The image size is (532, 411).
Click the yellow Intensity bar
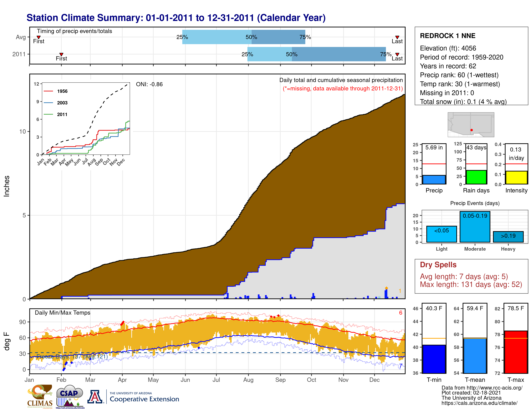(x=516, y=177)
